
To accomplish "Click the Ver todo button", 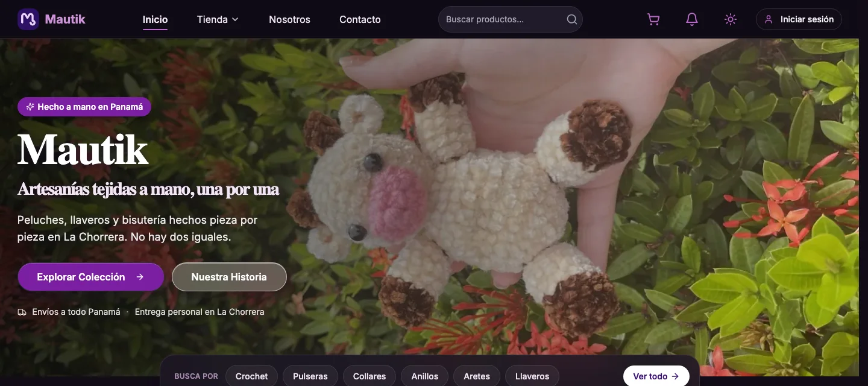I will (x=656, y=376).
